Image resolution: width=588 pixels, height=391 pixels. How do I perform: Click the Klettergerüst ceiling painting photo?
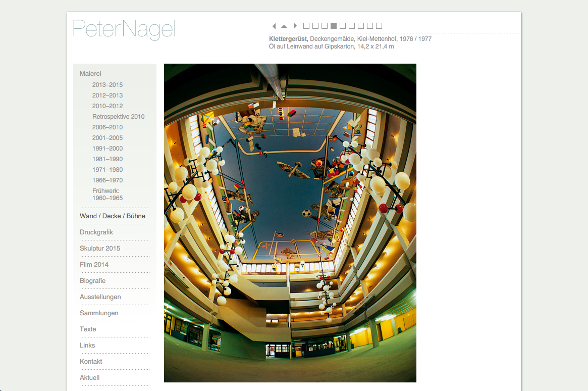(290, 223)
